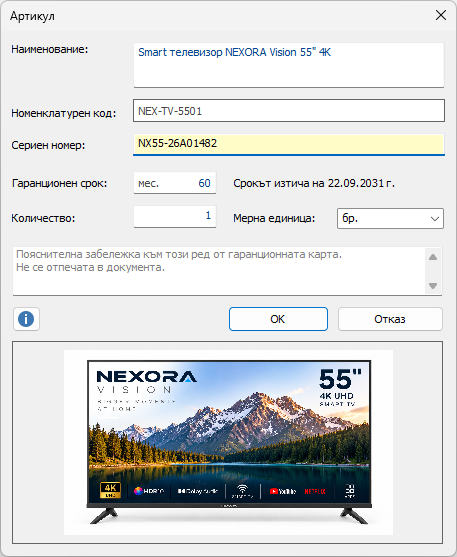
Task: Close the Артикул dialog window
Action: tap(441, 15)
